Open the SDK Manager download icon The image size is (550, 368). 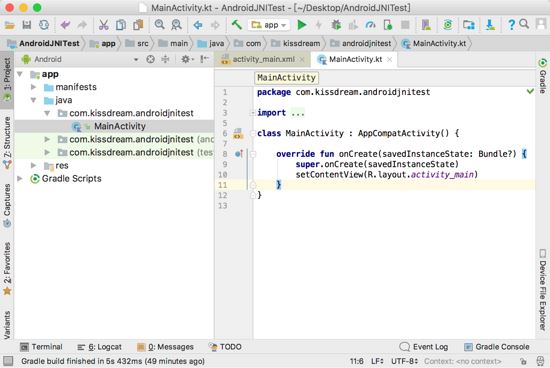tap(490, 25)
